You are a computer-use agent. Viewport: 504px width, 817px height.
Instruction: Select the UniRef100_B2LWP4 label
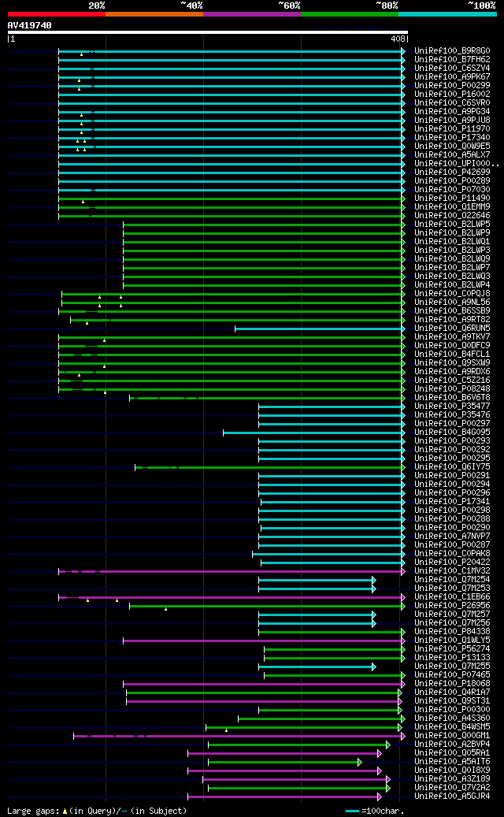[452, 285]
